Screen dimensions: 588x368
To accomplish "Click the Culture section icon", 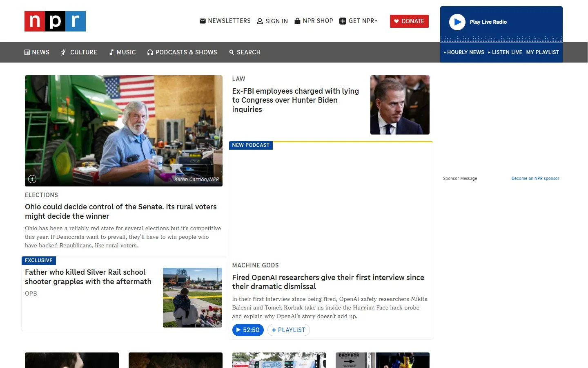I will (63, 52).
